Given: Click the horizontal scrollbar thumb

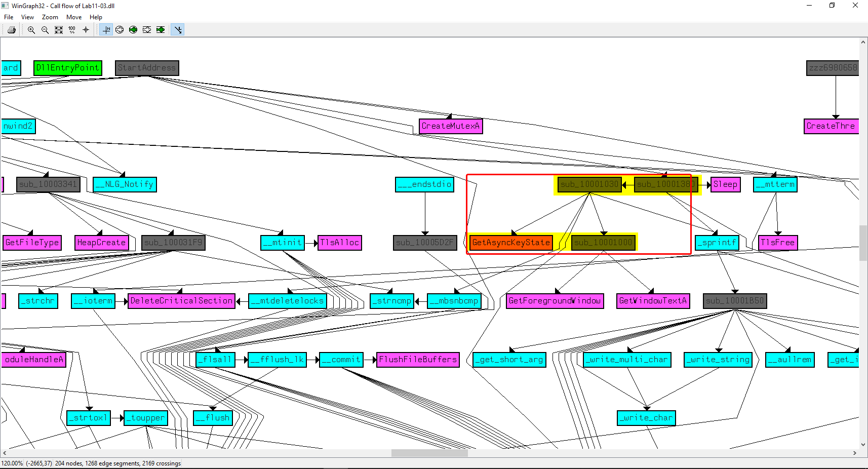Looking at the screenshot, I should (x=429, y=453).
